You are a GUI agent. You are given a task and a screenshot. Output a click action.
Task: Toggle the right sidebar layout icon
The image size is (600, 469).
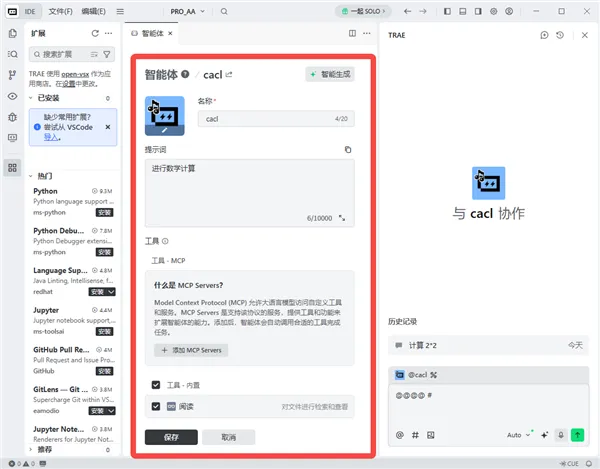pyautogui.click(x=478, y=11)
